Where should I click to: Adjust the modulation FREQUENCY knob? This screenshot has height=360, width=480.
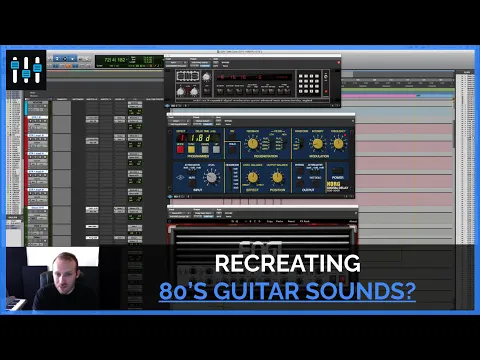pos(338,144)
